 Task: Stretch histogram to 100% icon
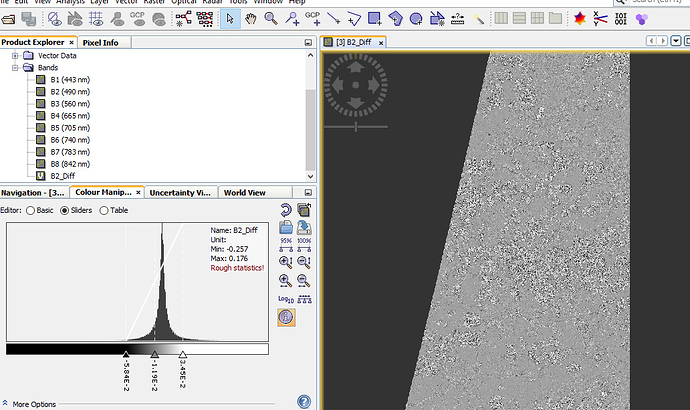304,245
